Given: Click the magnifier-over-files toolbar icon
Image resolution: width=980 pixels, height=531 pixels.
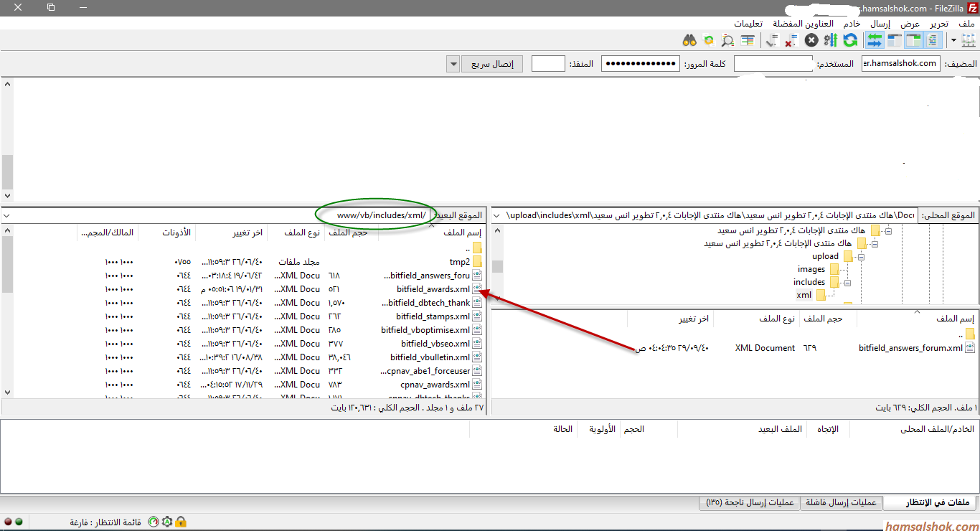Looking at the screenshot, I should (x=728, y=40).
